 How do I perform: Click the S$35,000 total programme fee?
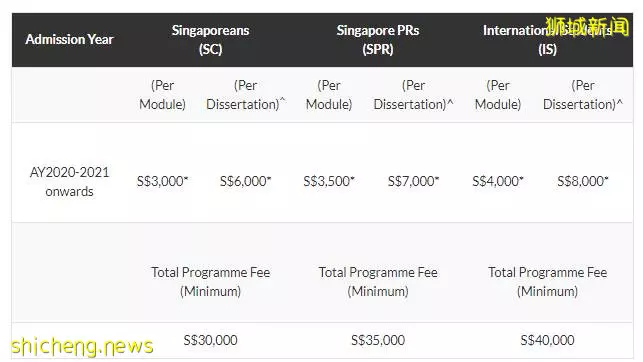378,340
